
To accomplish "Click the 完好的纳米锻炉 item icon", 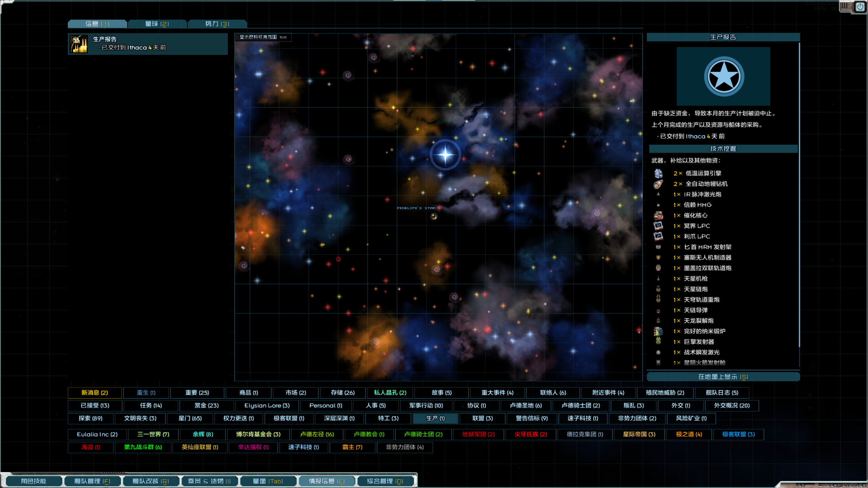I will pos(658,331).
